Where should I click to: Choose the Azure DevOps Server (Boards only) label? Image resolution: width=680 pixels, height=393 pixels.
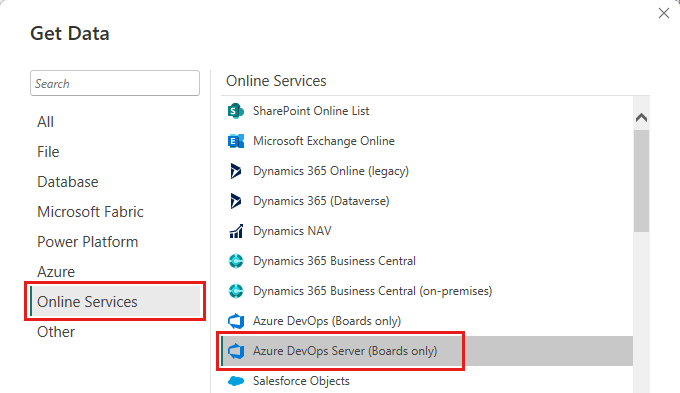pyautogui.click(x=345, y=351)
